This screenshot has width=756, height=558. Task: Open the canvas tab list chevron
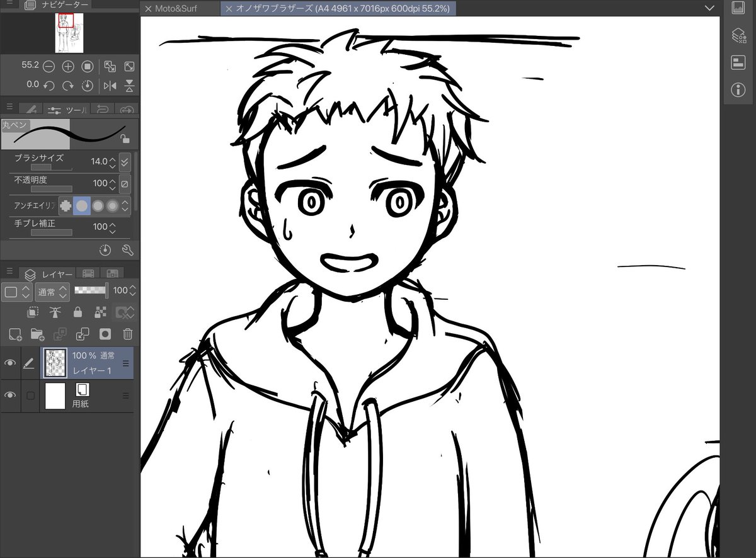tap(710, 8)
